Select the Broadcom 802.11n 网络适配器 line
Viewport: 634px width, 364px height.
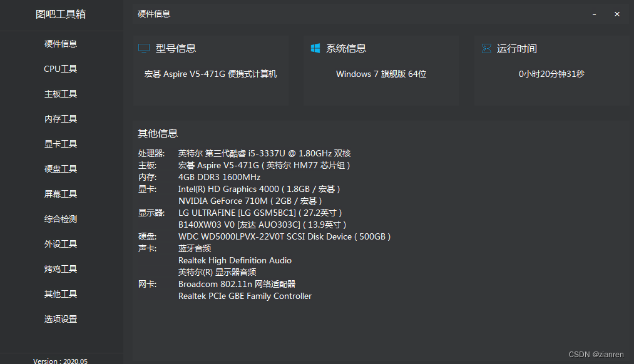pos(237,285)
